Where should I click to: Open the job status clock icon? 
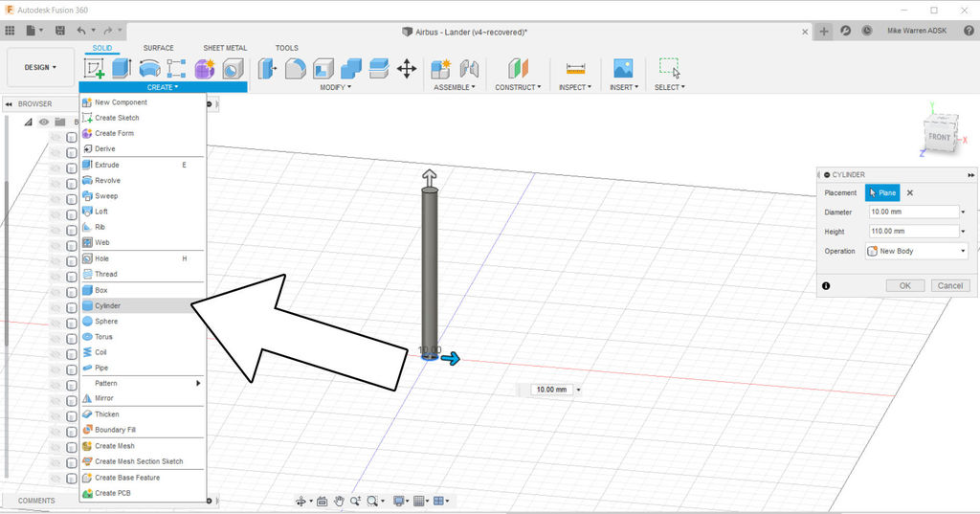pos(867,30)
